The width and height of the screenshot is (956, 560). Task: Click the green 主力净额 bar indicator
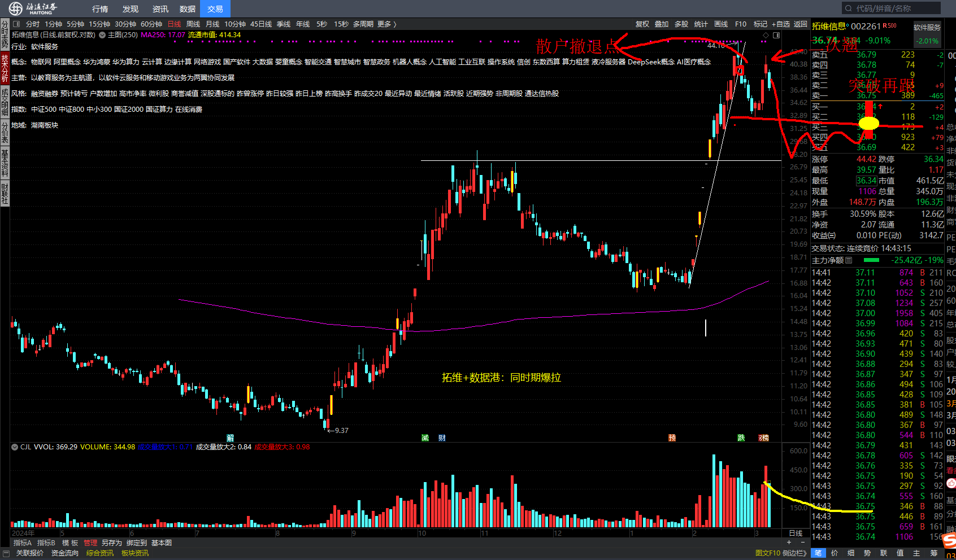coord(872,260)
